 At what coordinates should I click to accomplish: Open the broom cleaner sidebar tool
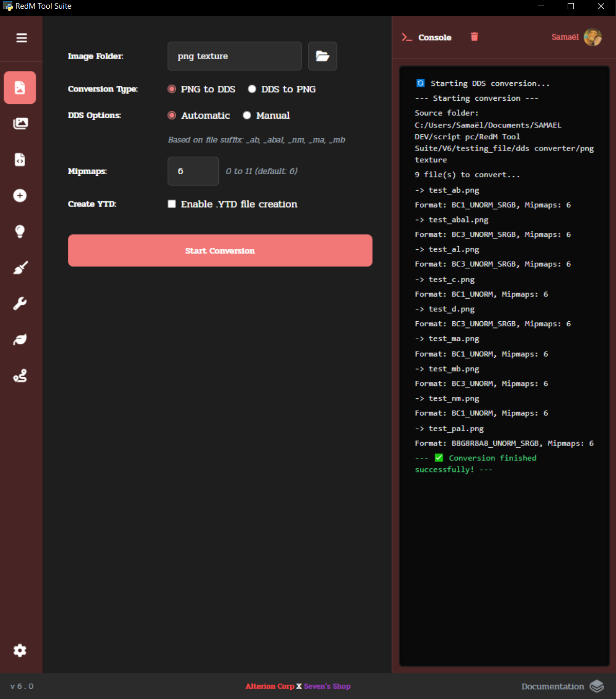pos(20,268)
